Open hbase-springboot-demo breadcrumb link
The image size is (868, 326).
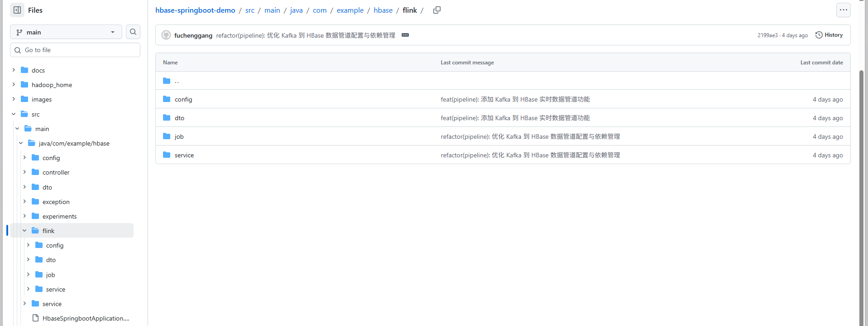(x=195, y=10)
